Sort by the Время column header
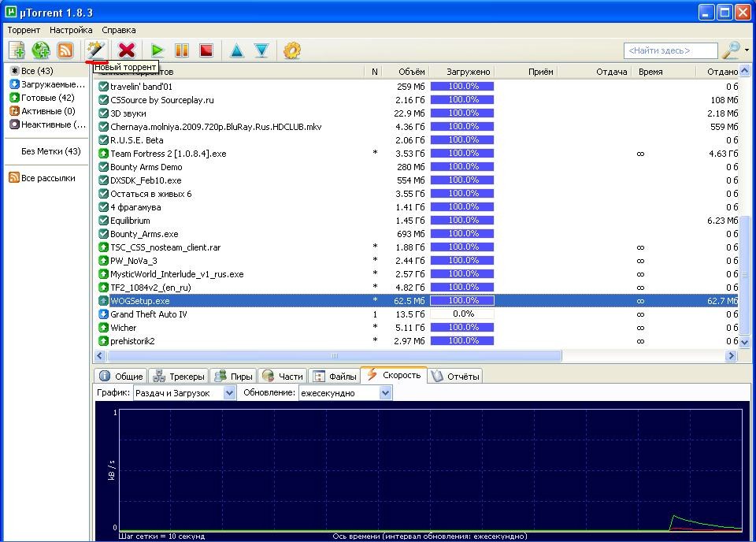Viewport: 756px width, 542px height. tap(663, 72)
